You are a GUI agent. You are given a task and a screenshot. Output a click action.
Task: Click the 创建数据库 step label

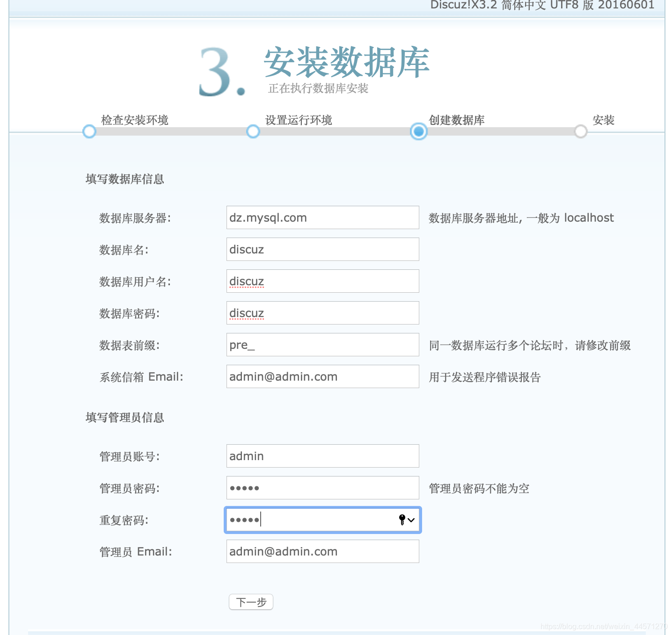(x=457, y=120)
